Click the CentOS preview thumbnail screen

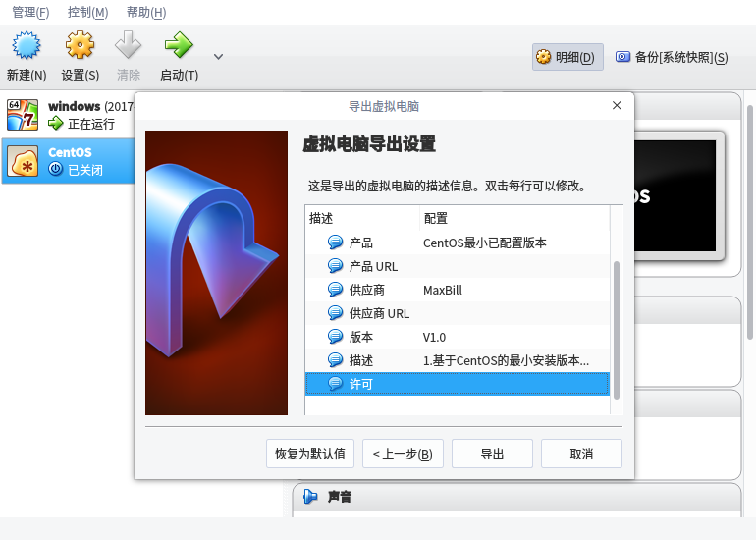pyautogui.click(x=675, y=195)
